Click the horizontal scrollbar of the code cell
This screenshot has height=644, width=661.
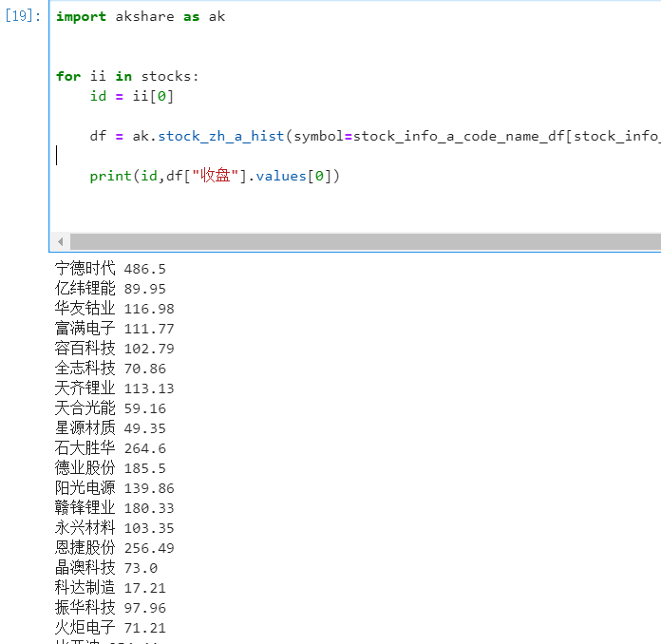click(365, 241)
